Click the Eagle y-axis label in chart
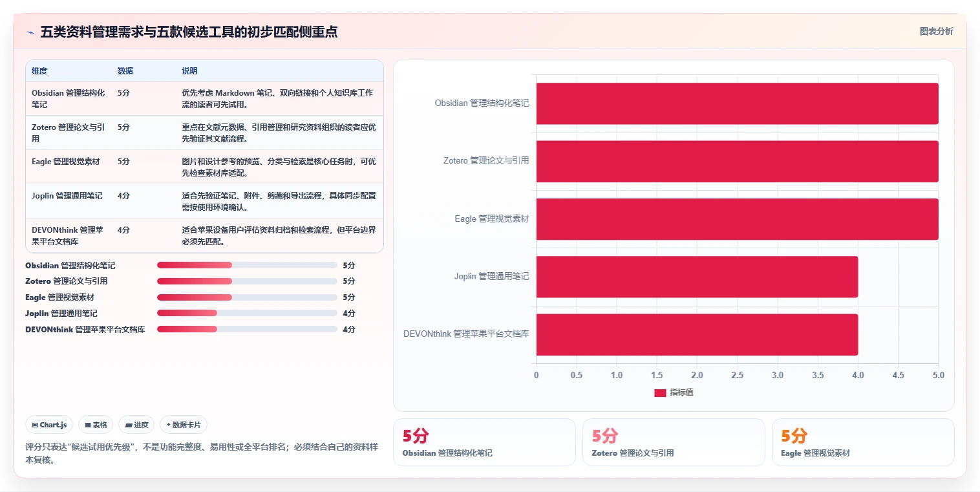980x492 pixels. point(492,219)
